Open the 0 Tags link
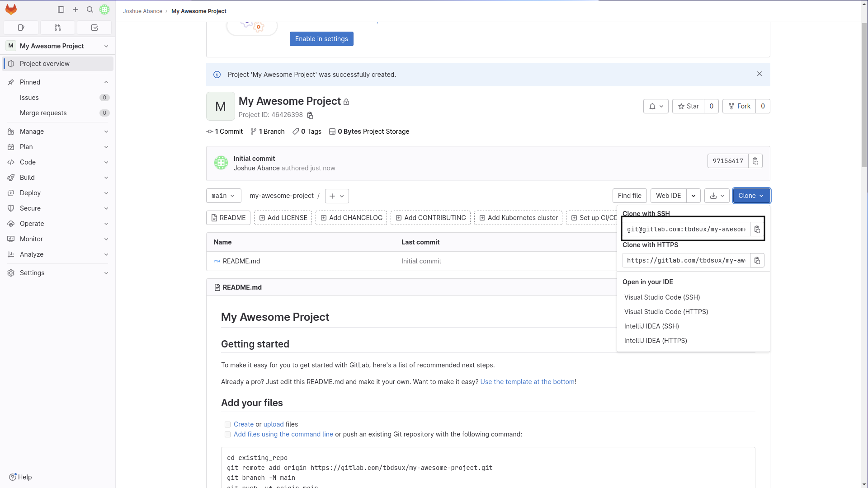 (x=307, y=131)
